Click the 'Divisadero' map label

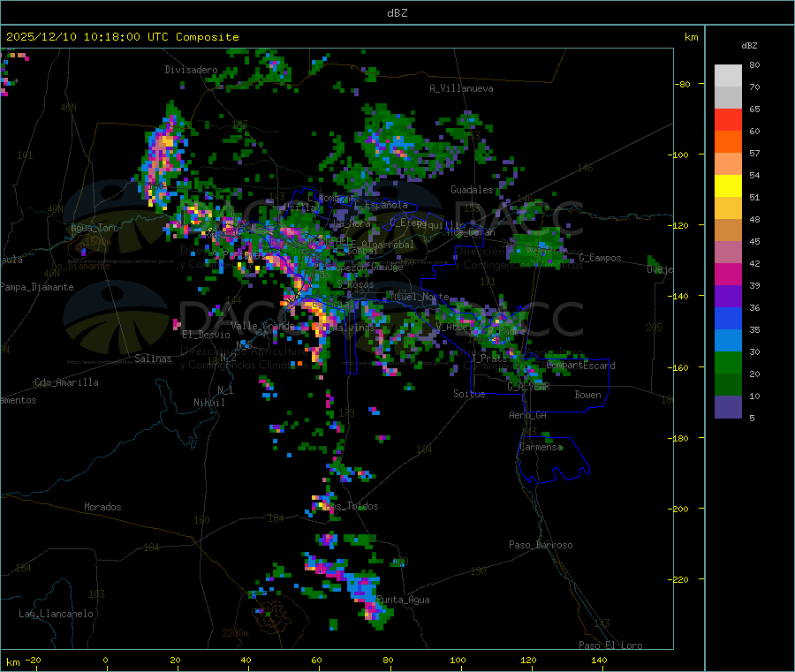click(x=191, y=70)
